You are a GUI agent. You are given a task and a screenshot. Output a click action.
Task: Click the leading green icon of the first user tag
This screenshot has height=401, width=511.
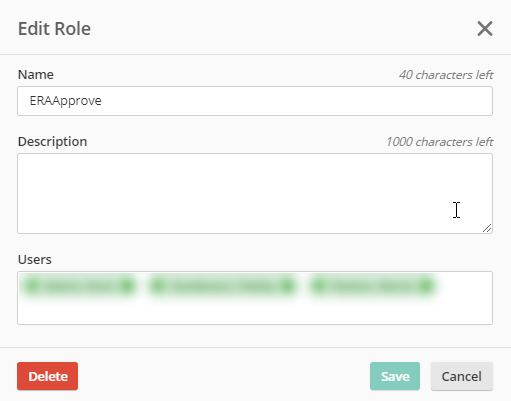click(x=32, y=286)
